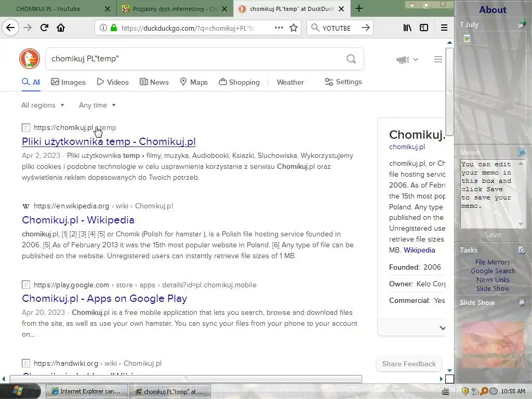Screen dimensions: 532x399
Task: Open the DuckDuckGo side menu icon
Action: tap(438, 59)
